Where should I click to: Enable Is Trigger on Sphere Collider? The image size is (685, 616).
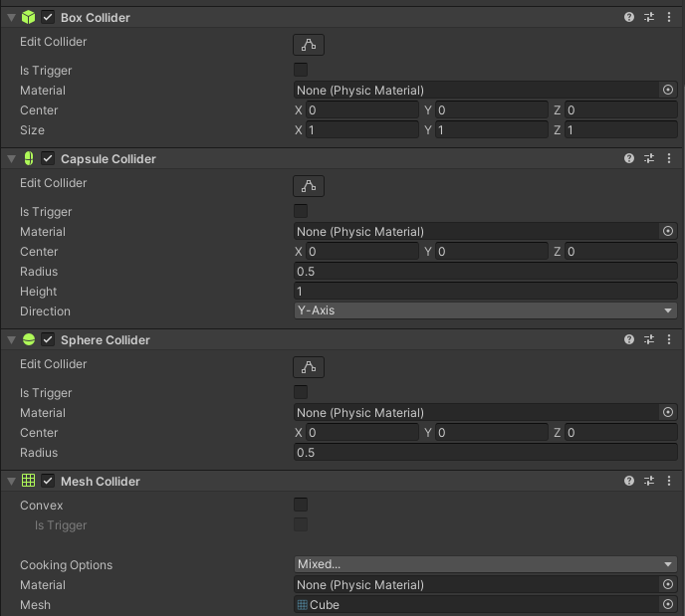coord(301,392)
